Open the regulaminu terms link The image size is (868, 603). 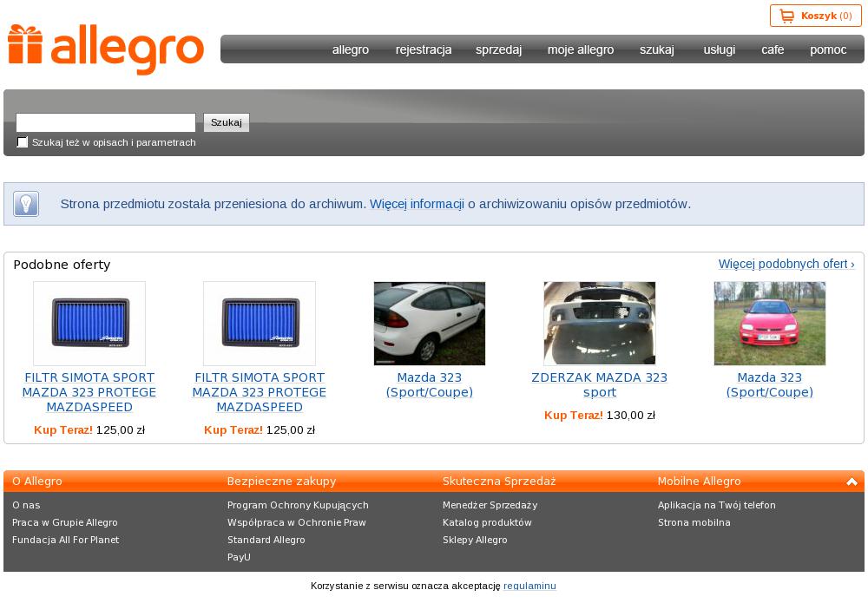click(529, 586)
